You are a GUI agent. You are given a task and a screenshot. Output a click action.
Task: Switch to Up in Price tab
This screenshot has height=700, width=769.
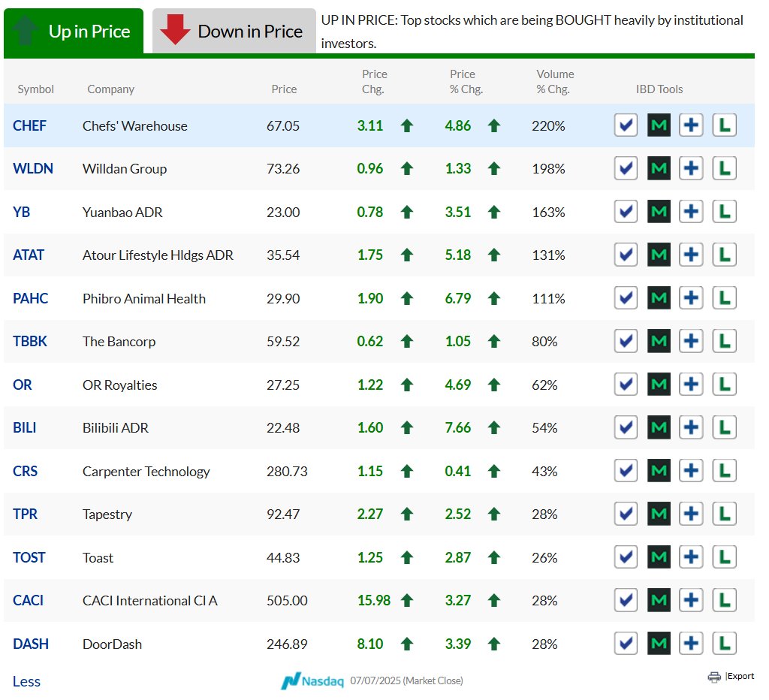click(x=74, y=31)
